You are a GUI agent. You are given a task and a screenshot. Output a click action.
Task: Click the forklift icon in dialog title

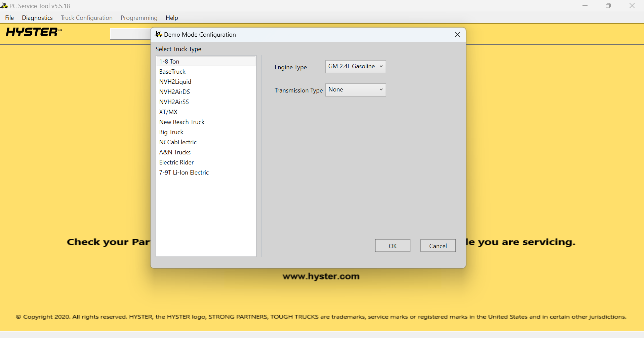[158, 34]
